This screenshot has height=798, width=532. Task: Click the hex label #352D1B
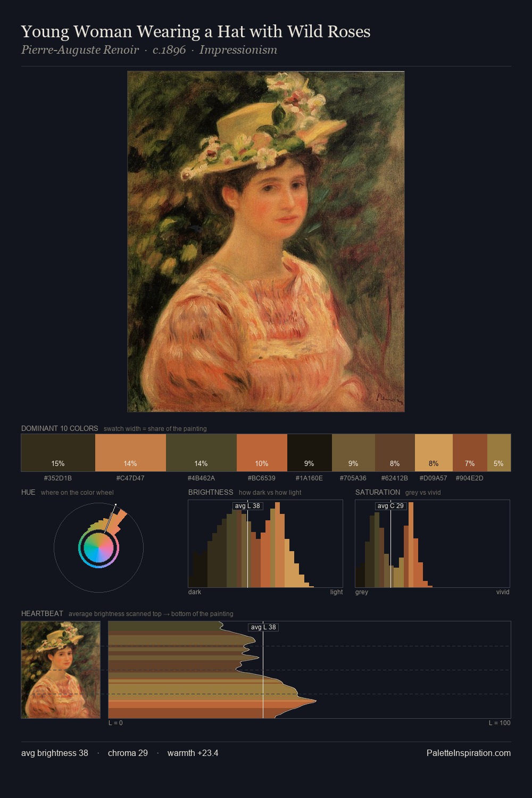[58, 478]
